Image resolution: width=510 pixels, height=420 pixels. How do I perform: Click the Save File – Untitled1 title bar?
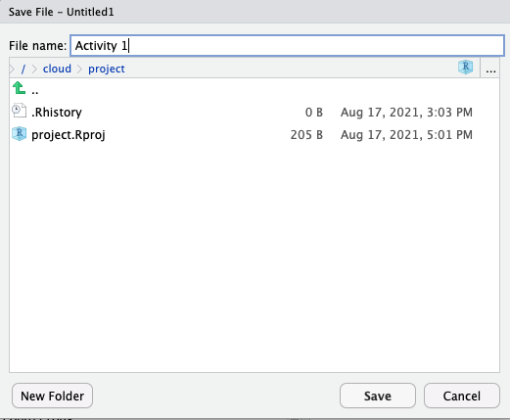pos(255,12)
